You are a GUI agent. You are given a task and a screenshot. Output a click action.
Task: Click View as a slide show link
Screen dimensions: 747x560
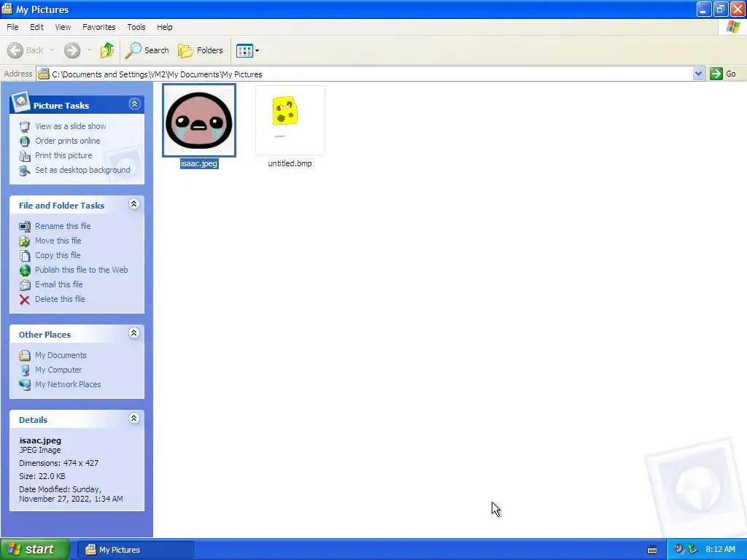[x=71, y=126]
